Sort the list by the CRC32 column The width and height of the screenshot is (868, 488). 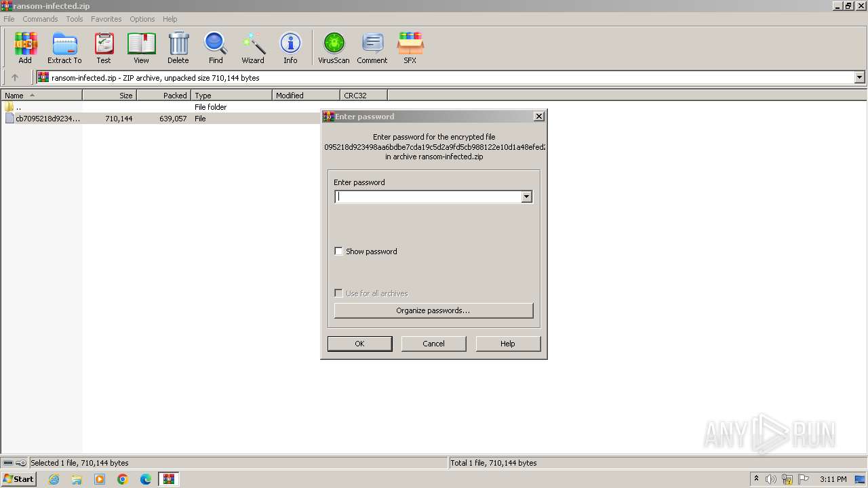pyautogui.click(x=363, y=96)
